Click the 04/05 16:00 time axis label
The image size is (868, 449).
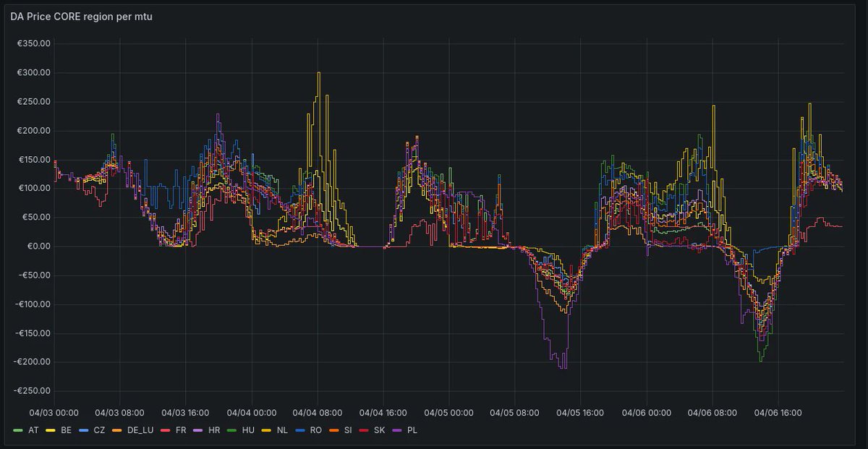pos(580,413)
